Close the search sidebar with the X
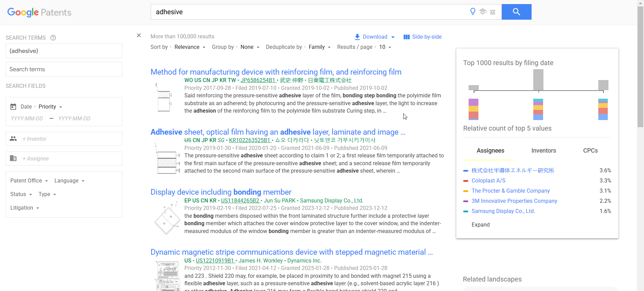644x291 pixels. (x=139, y=35)
